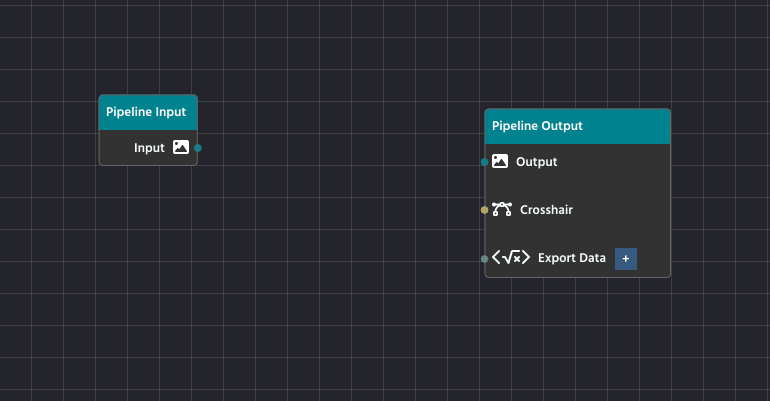Click the Input label text
The image size is (770, 401).
(x=149, y=148)
